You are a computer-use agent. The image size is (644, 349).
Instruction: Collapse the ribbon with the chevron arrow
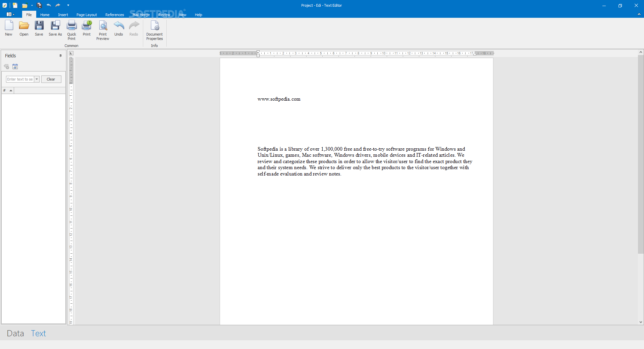coord(639,14)
